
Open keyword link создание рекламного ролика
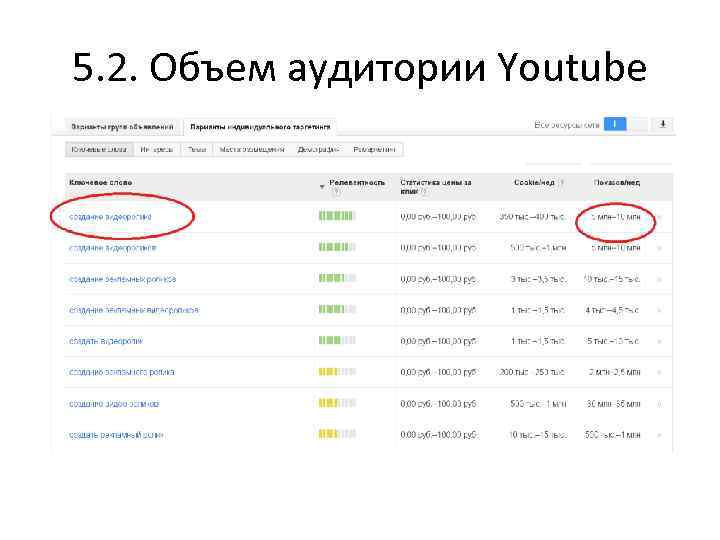pyautogui.click(x=122, y=372)
